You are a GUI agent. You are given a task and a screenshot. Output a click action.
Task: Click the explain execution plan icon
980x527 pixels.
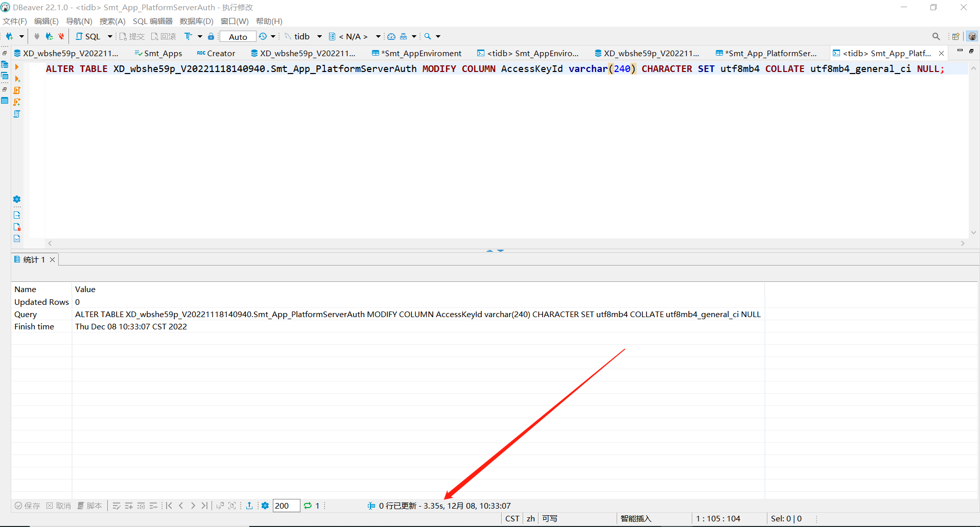[x=17, y=114]
